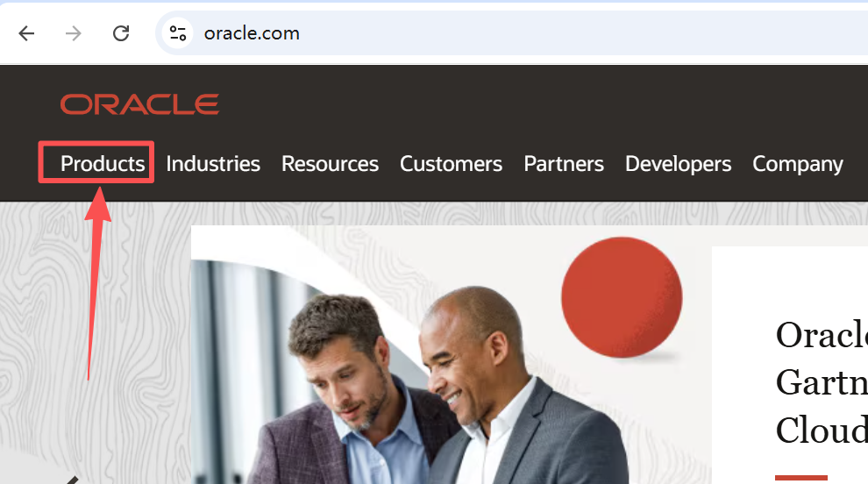The height and width of the screenshot is (484, 868).
Task: Reload the oracle.com page
Action: [121, 33]
